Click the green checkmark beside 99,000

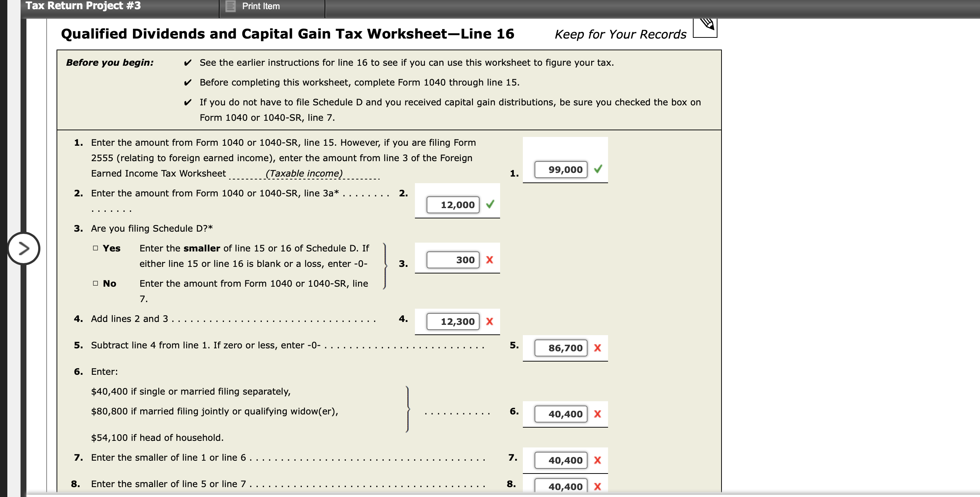598,170
